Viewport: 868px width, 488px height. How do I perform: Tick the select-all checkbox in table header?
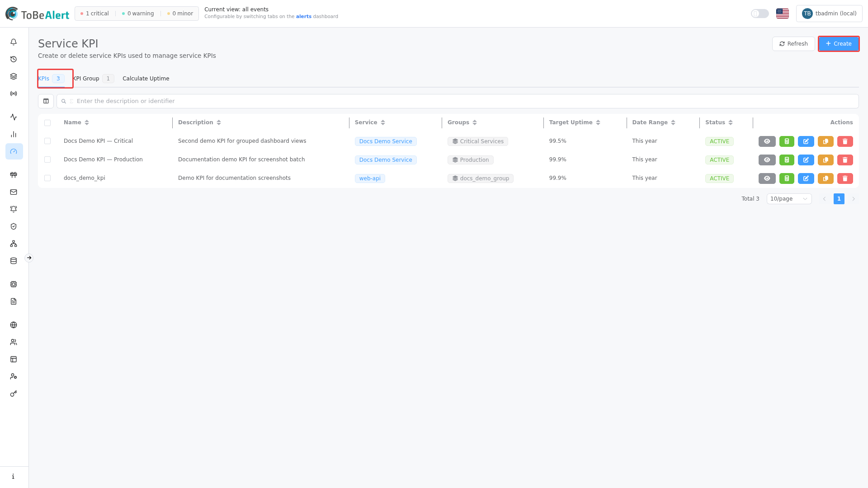click(x=47, y=123)
